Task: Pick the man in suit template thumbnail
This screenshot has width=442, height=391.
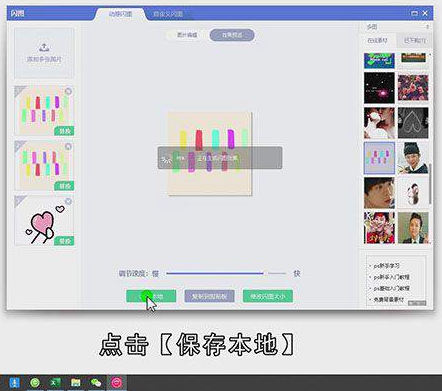Action: click(x=413, y=228)
